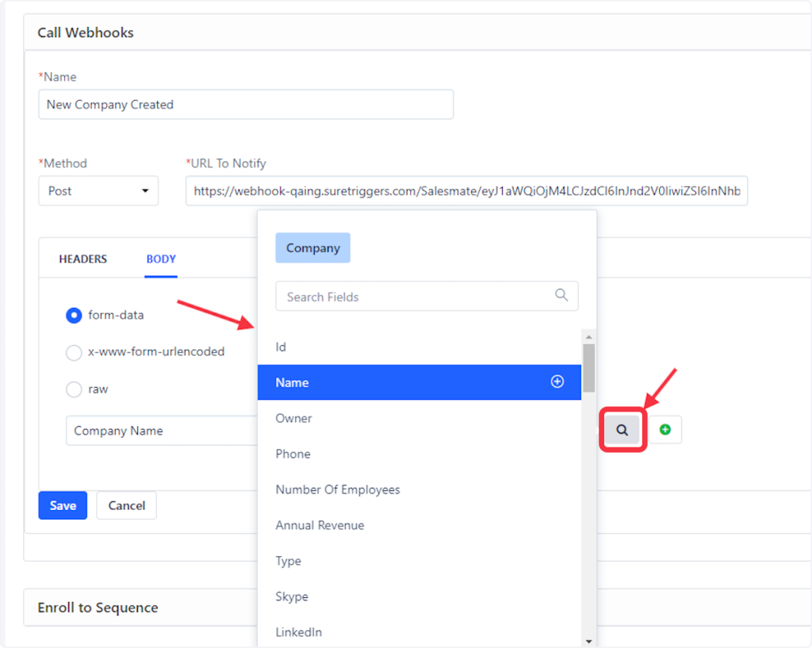The image size is (812, 648).
Task: Choose x-www-form-urlencoded body type
Action: click(x=74, y=352)
